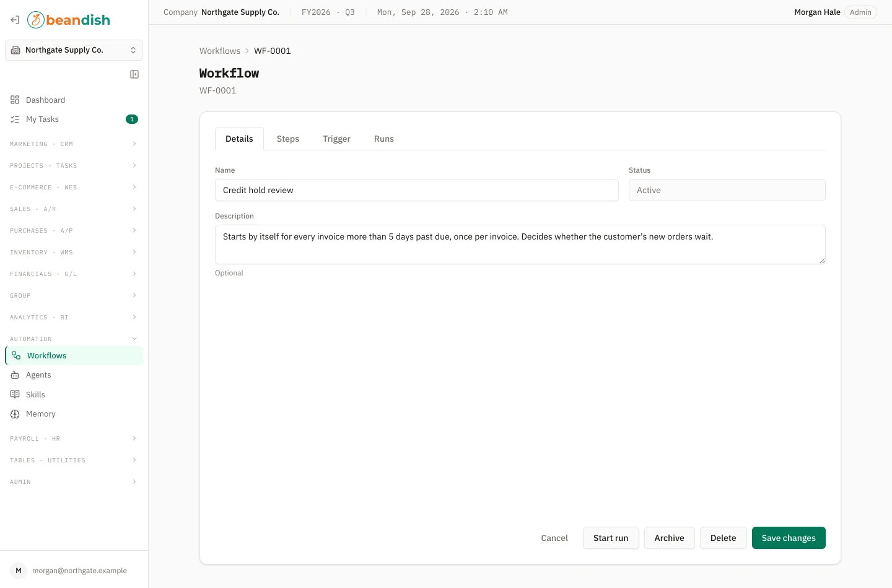Expand the Marketing - CRM section
The image size is (892, 588).
point(74,144)
